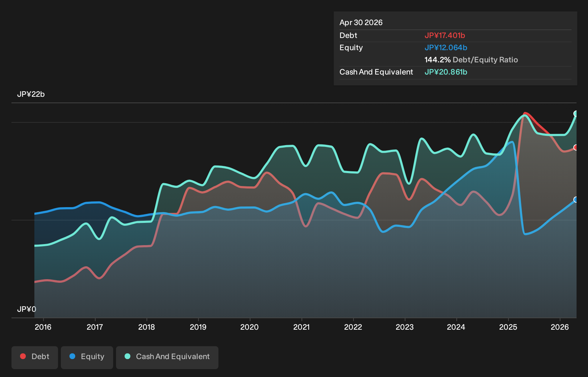Click the JP¥17.401b debt value

[x=445, y=35]
